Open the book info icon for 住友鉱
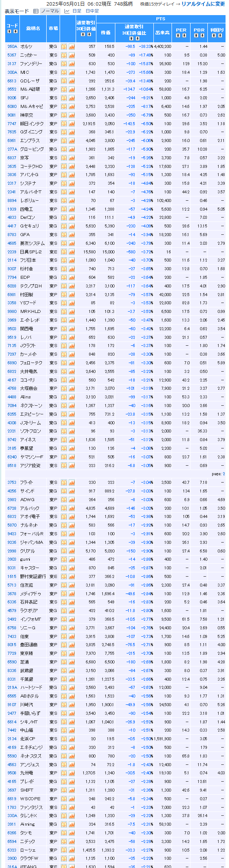The width and height of the screenshot is (229, 868). 64,585
